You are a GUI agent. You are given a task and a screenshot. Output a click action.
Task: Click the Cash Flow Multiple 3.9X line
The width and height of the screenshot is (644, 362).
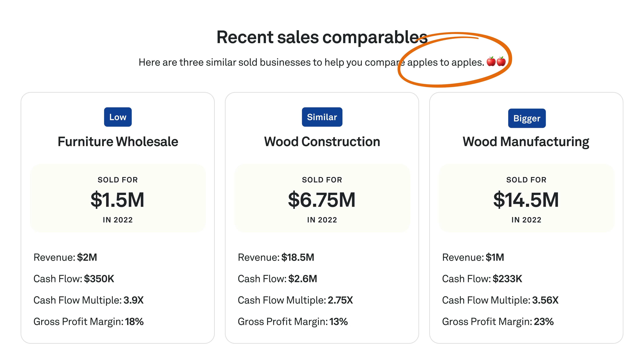[89, 300]
